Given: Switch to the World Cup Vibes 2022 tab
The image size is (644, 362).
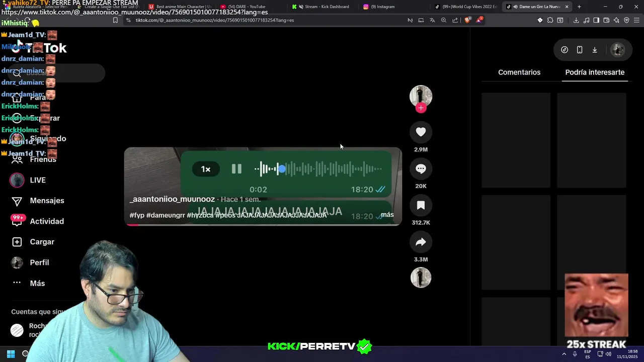Looking at the screenshot, I should coord(466,7).
